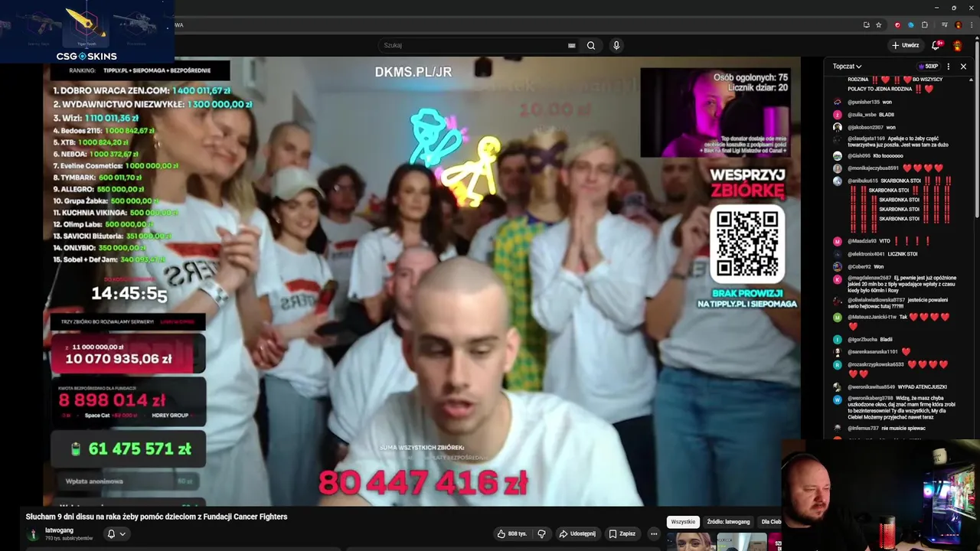Open more video actions ellipsis

point(653,533)
